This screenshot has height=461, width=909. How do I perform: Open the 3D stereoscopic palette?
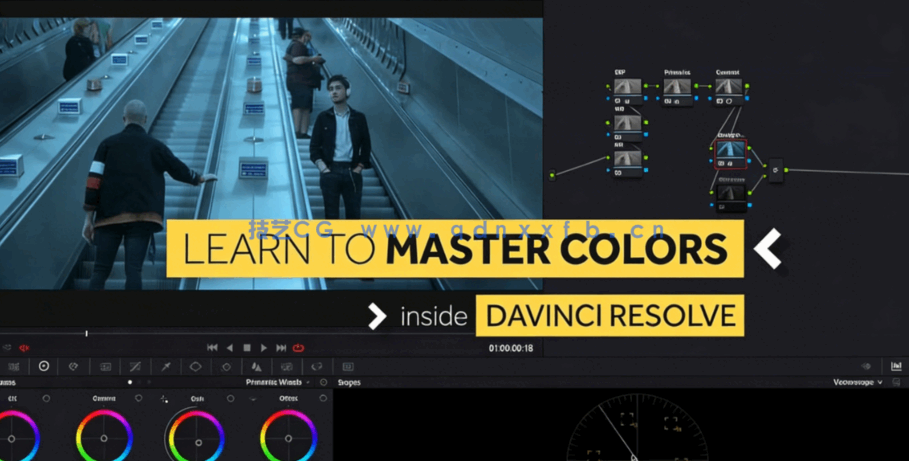[347, 366]
